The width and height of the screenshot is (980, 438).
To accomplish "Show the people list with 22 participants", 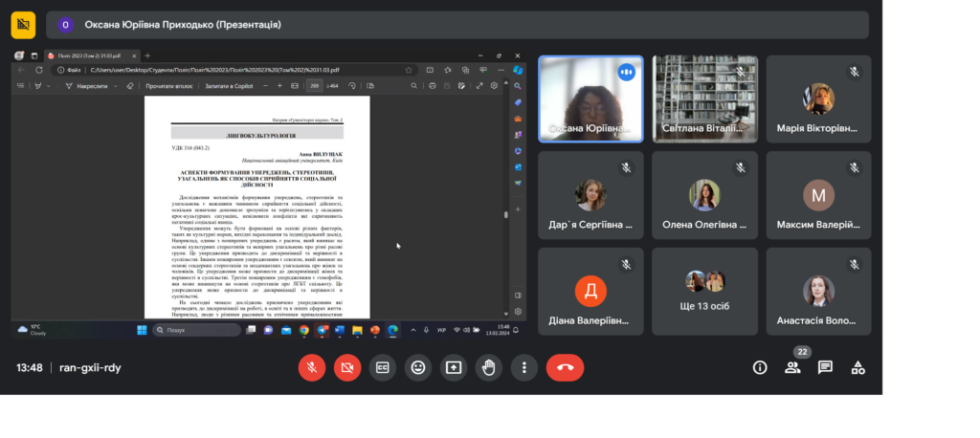I will (792, 367).
